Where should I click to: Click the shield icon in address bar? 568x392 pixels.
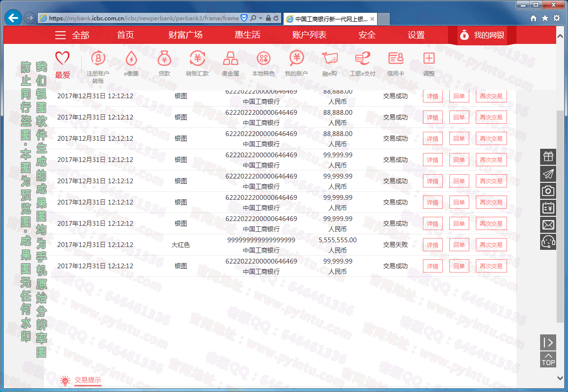(244, 18)
